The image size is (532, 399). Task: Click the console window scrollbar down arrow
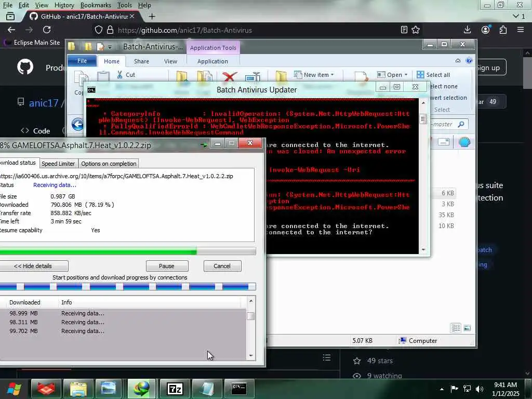tap(423, 250)
